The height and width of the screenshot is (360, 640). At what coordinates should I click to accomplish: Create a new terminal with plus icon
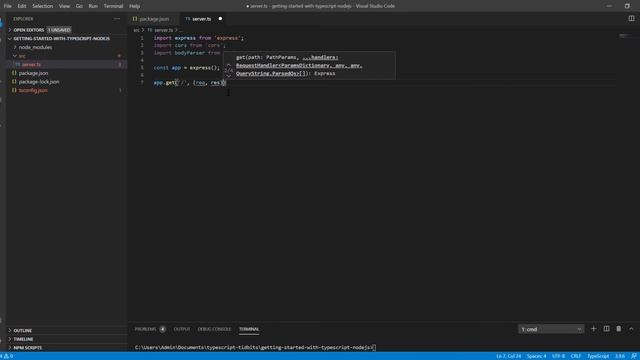point(593,329)
